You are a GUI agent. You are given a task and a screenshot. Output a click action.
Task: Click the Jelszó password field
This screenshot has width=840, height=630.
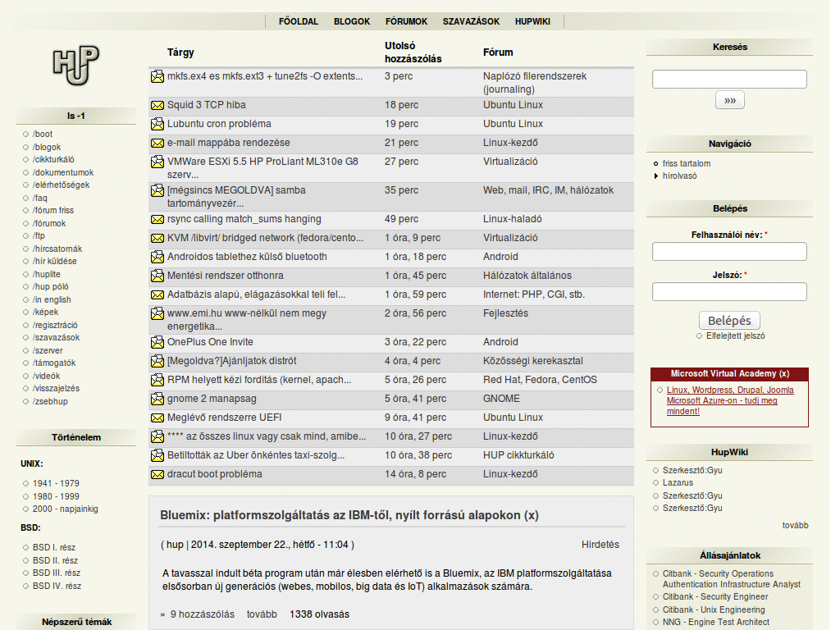[729, 292]
